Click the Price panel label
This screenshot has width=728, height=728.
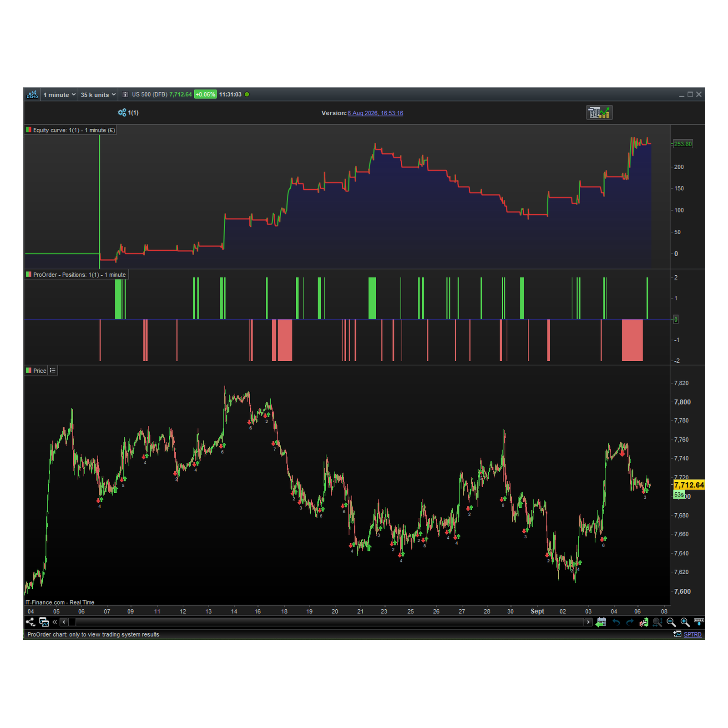pos(36,371)
